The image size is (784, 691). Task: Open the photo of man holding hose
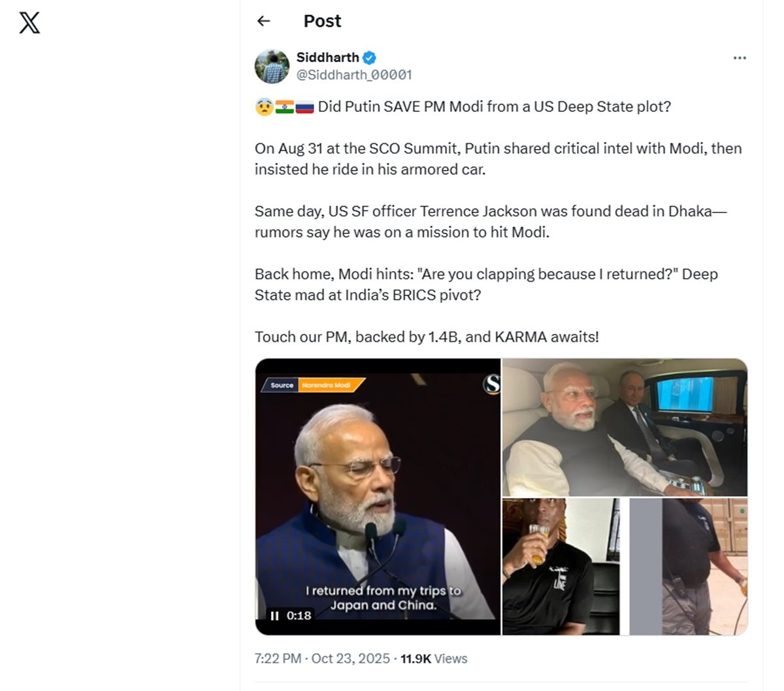[x=689, y=566]
